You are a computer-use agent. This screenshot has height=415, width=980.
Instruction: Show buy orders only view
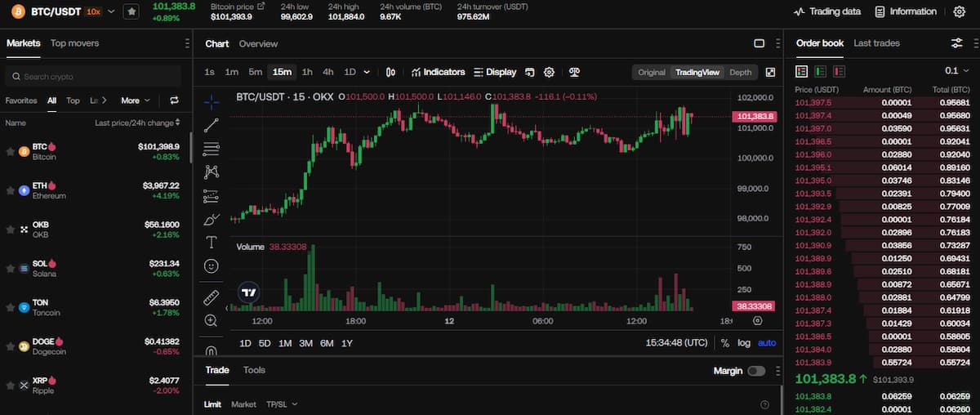point(821,71)
